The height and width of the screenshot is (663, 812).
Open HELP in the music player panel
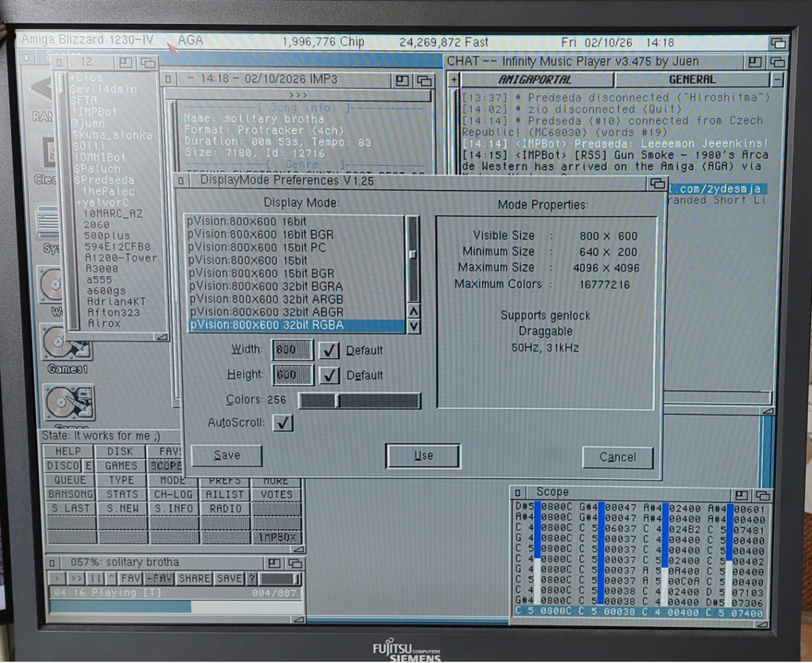[x=68, y=451]
